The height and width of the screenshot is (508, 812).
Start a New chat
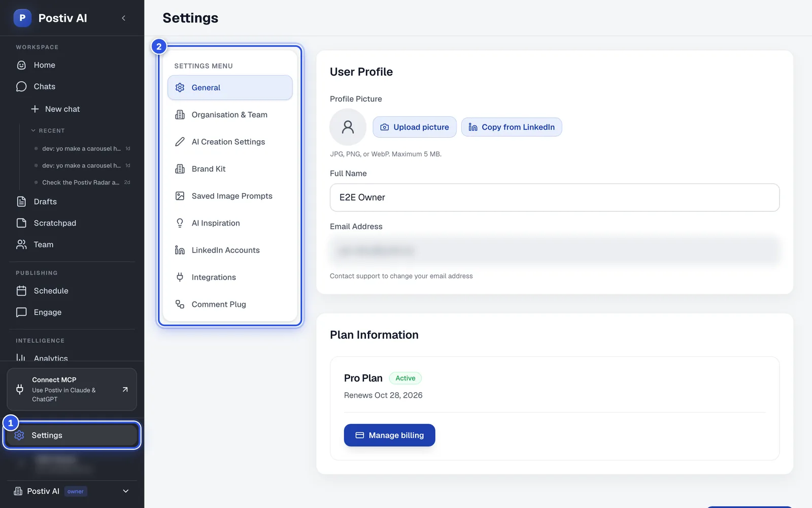tap(56, 109)
